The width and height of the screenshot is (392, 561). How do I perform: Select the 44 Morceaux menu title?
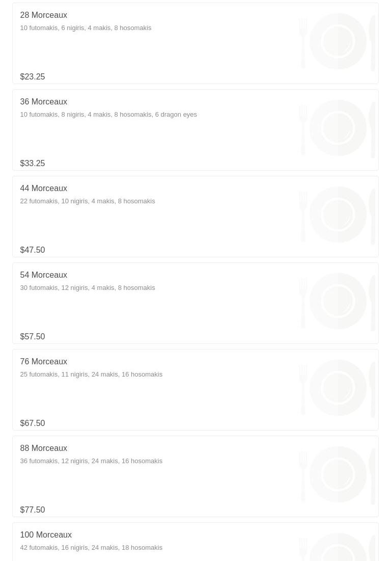coord(43,189)
